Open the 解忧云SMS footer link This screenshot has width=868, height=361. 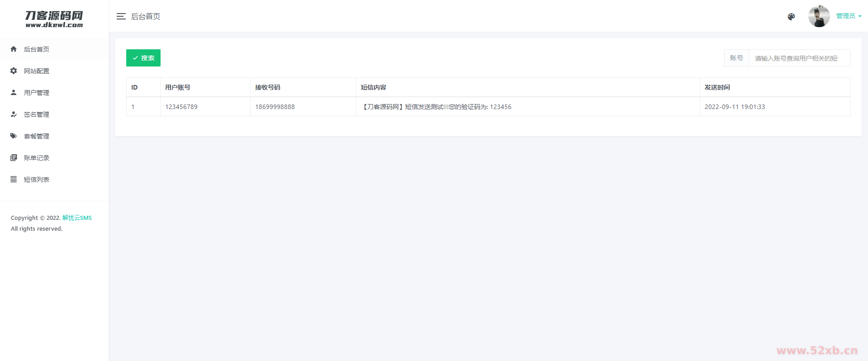pos(77,218)
